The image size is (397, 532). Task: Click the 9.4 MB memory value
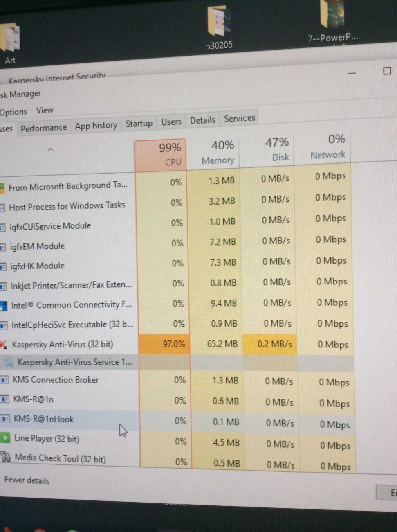tap(224, 303)
